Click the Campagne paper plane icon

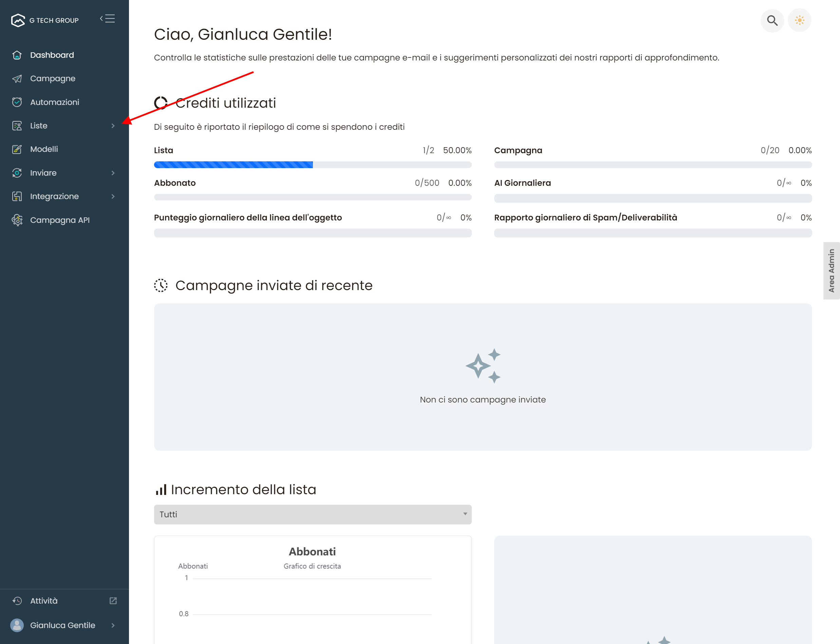17,78
